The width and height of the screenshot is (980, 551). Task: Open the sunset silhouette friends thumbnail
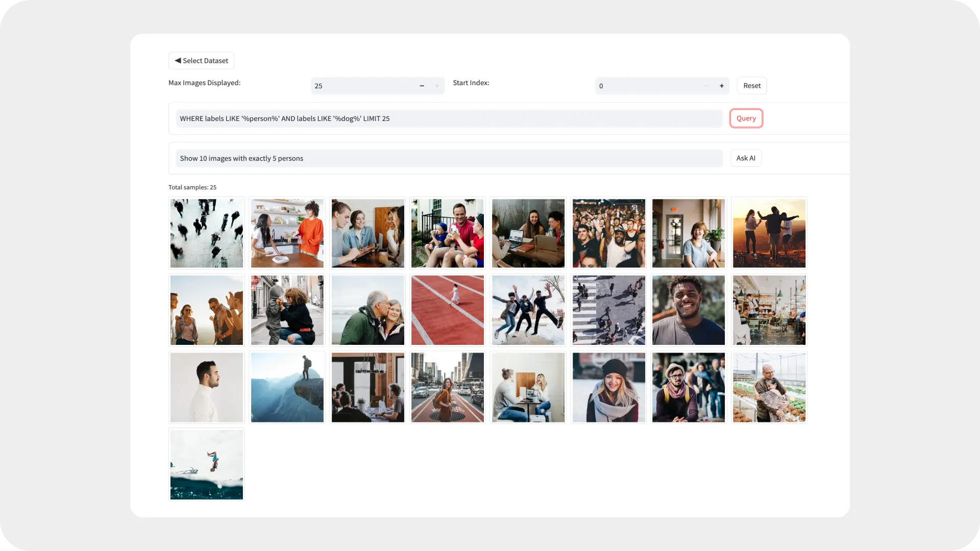(769, 233)
